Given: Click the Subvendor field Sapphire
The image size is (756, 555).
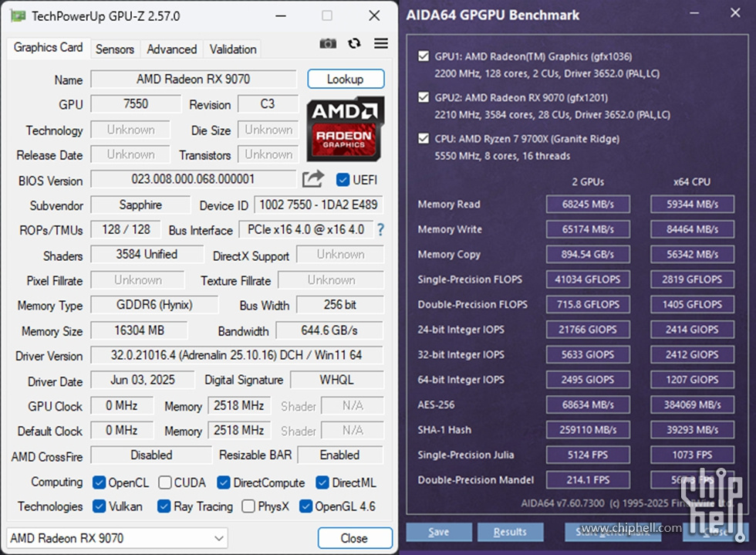Looking at the screenshot, I should (x=140, y=205).
